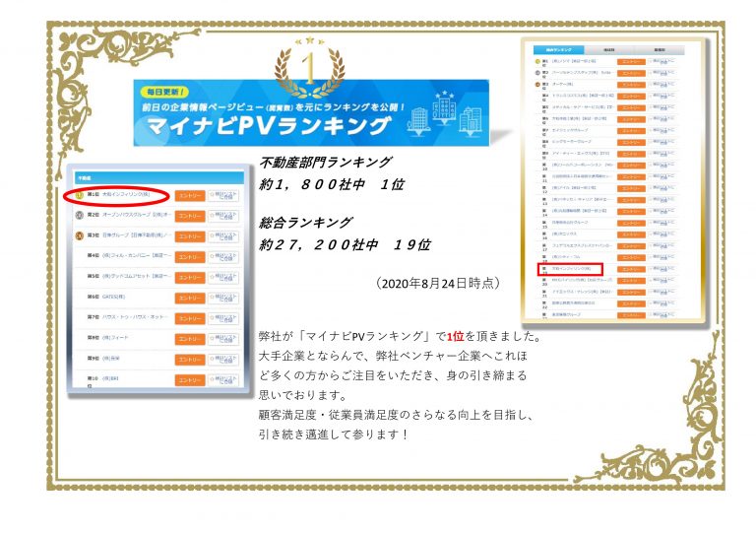Click the silver 2nd place medal icon
756x535 pixels.
tap(79, 215)
